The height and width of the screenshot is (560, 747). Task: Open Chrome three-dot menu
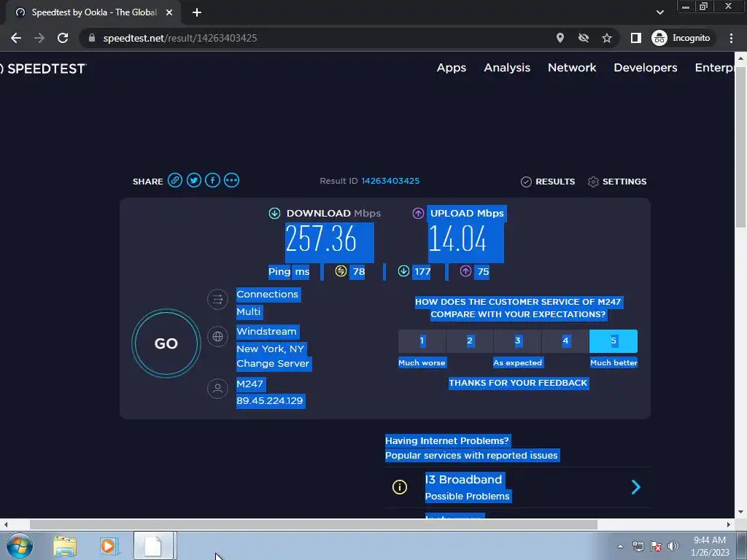tap(731, 38)
